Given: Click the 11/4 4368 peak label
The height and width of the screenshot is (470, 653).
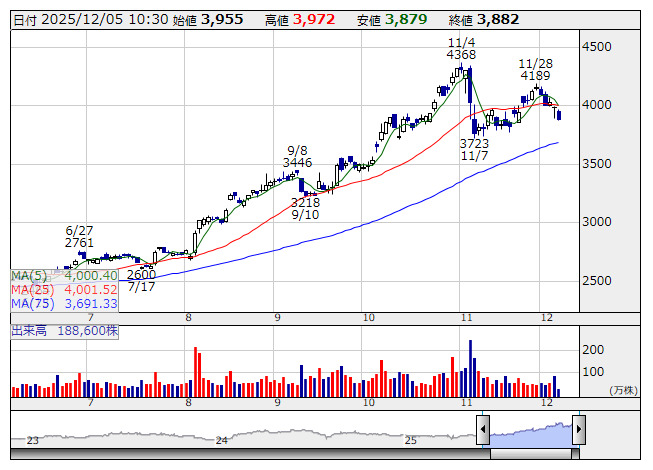Looking at the screenshot, I should click(461, 48).
